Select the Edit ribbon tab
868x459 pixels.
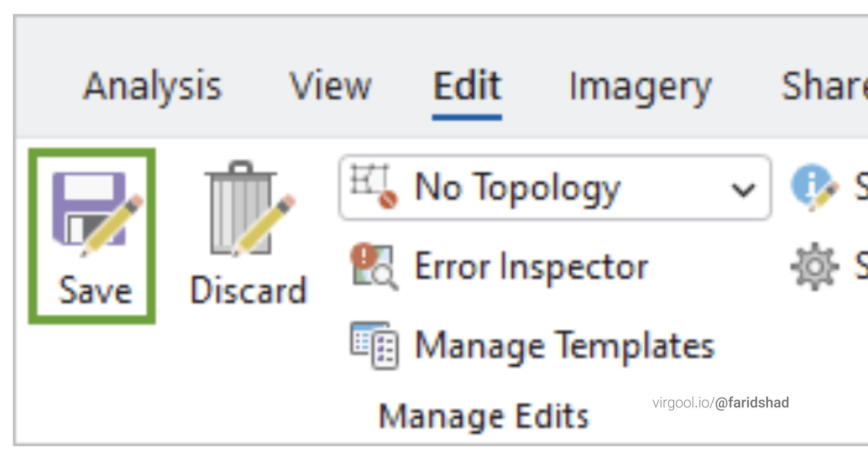(x=467, y=86)
